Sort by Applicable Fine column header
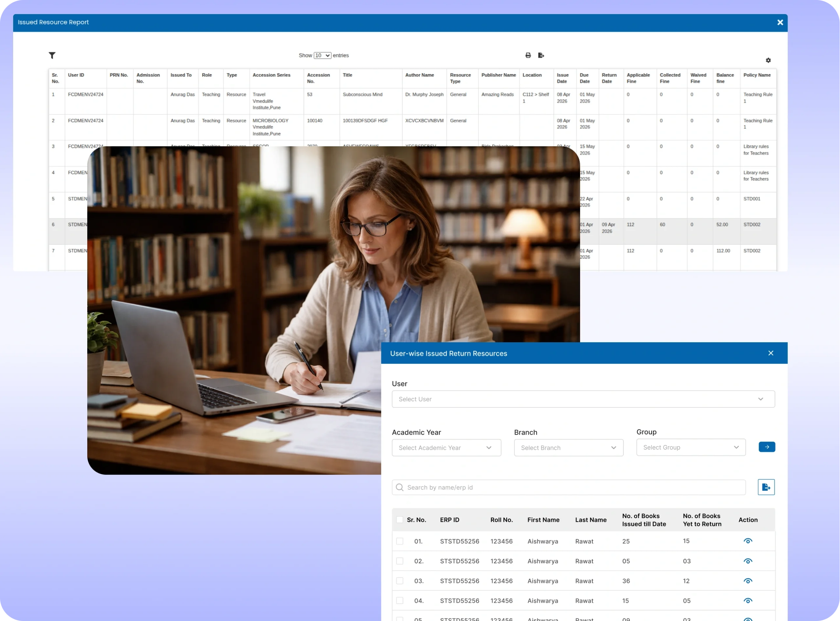Viewport: 840px width, 621px height. 638,78
